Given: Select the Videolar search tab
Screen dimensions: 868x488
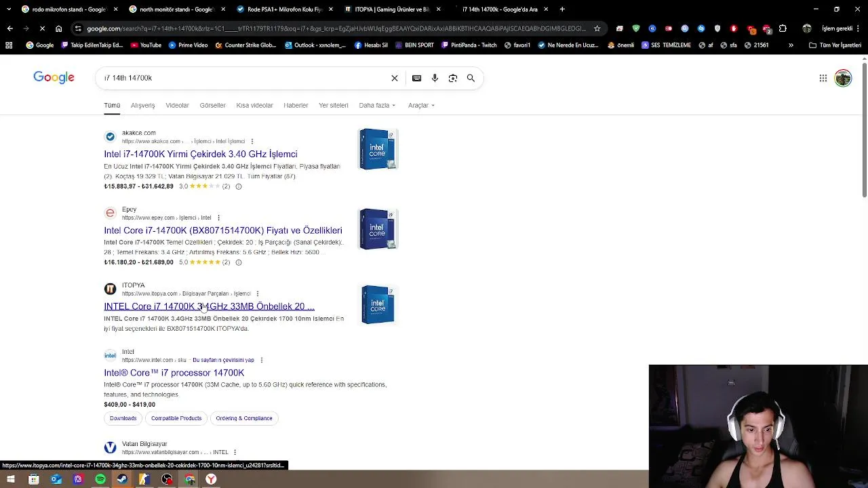Looking at the screenshot, I should [x=177, y=105].
